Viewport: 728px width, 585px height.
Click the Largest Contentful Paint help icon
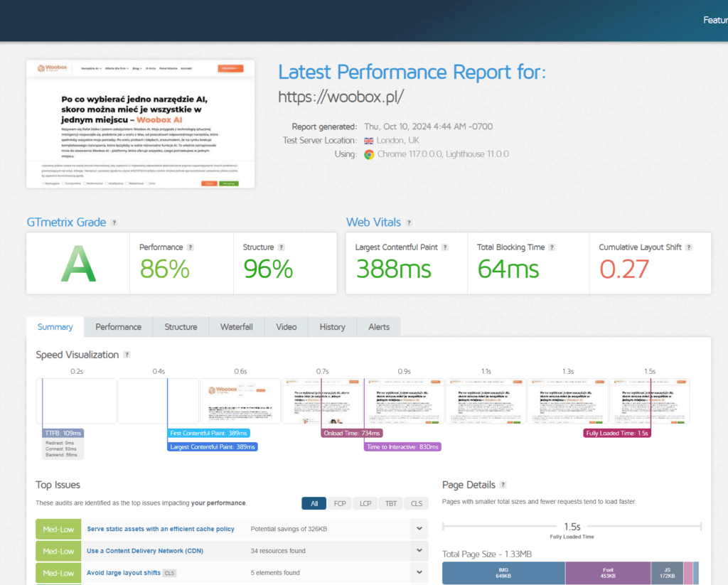pos(445,247)
